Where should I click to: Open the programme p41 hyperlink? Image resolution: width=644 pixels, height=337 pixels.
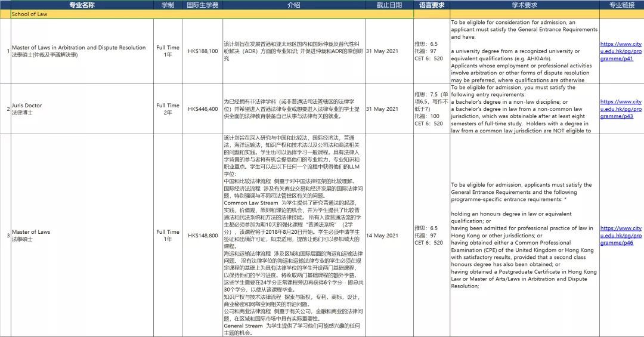[x=621, y=51]
